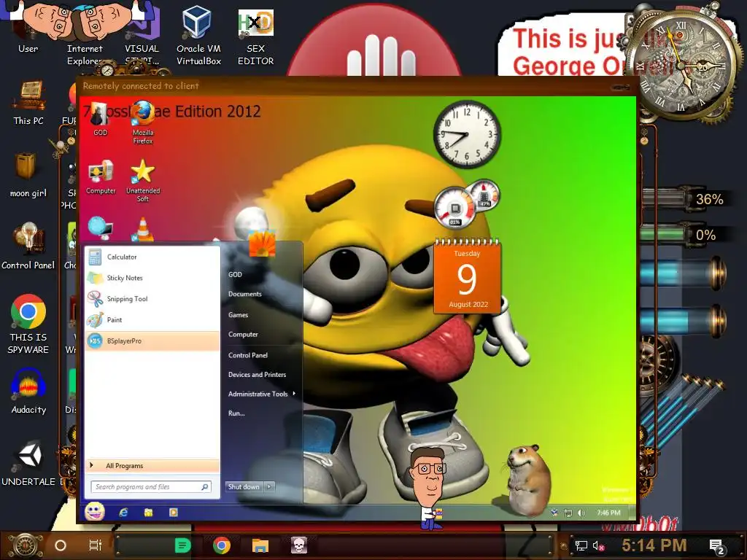Image resolution: width=747 pixels, height=560 pixels.
Task: Open the Run... dialog entry
Action: 236,413
